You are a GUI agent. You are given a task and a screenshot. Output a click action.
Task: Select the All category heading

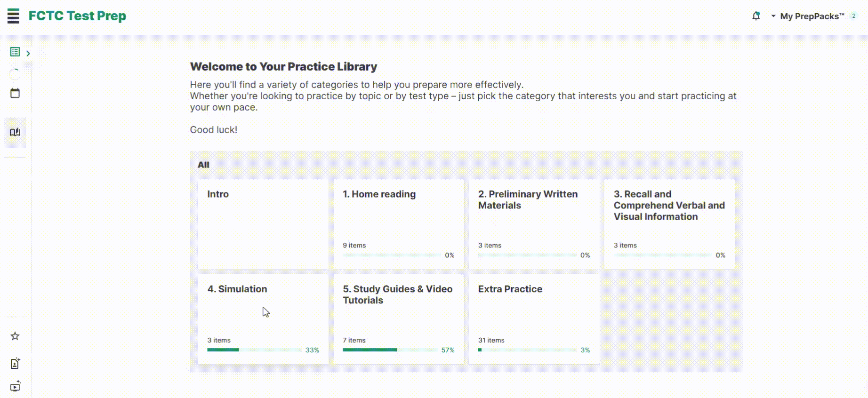coord(203,165)
